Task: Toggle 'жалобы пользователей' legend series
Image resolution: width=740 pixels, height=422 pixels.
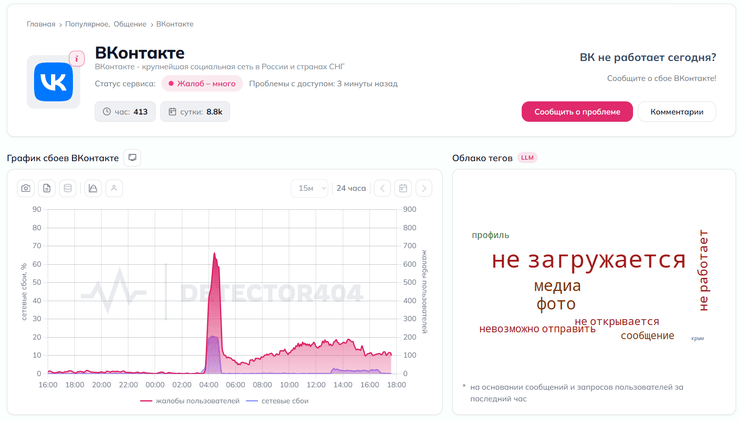Action: 190,401
